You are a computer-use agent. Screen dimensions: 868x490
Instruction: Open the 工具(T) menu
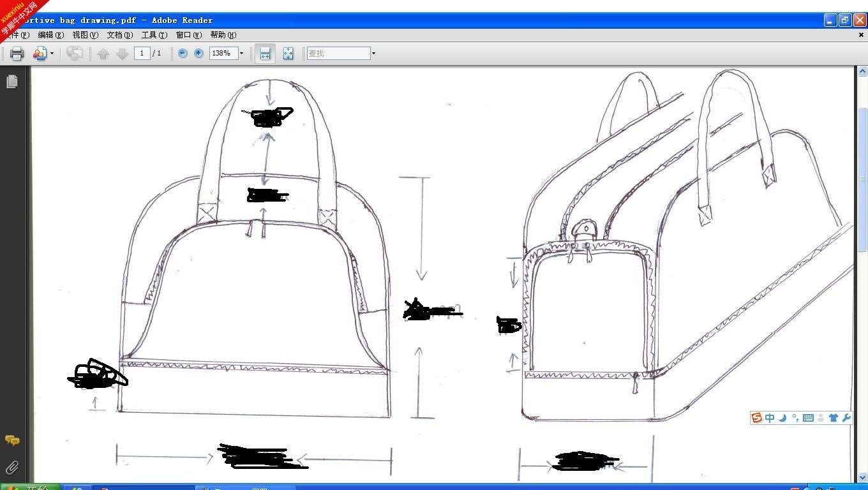pos(154,35)
